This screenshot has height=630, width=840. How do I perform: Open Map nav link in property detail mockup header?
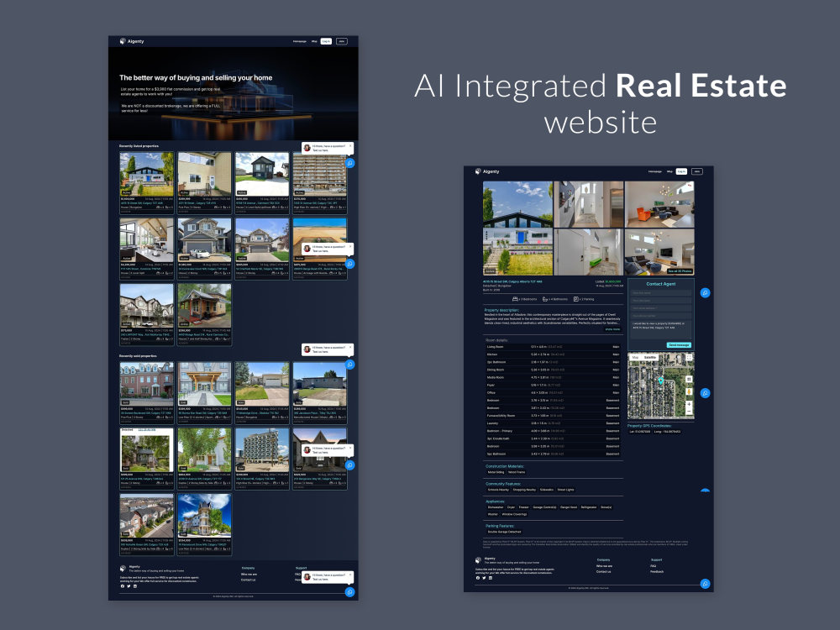pos(669,171)
